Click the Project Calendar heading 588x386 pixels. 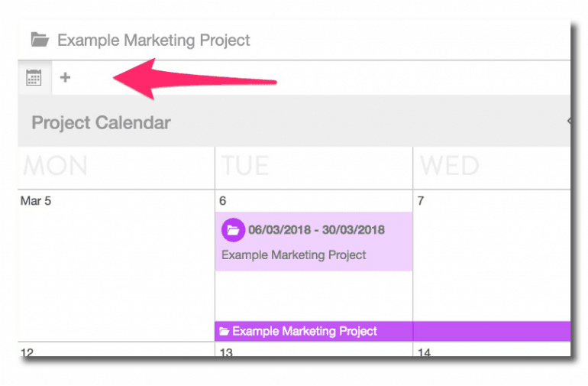[x=101, y=122]
